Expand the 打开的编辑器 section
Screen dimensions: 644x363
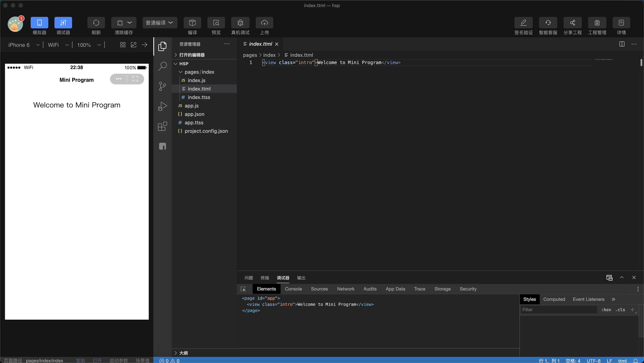[192, 55]
